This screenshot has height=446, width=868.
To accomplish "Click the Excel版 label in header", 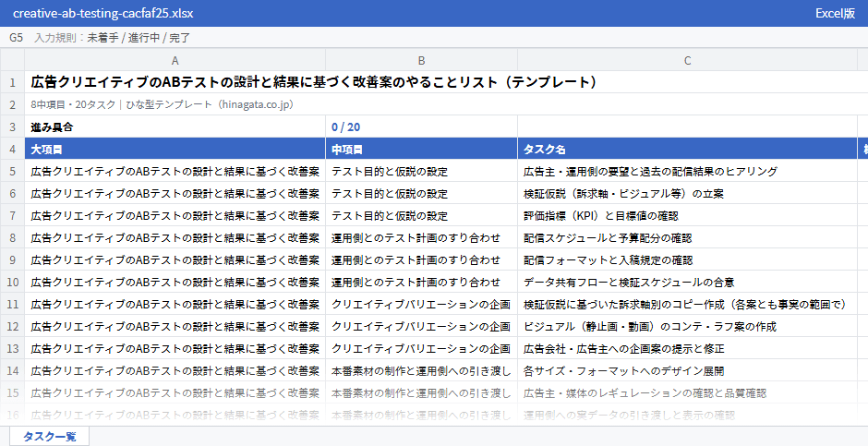I will [x=835, y=13].
